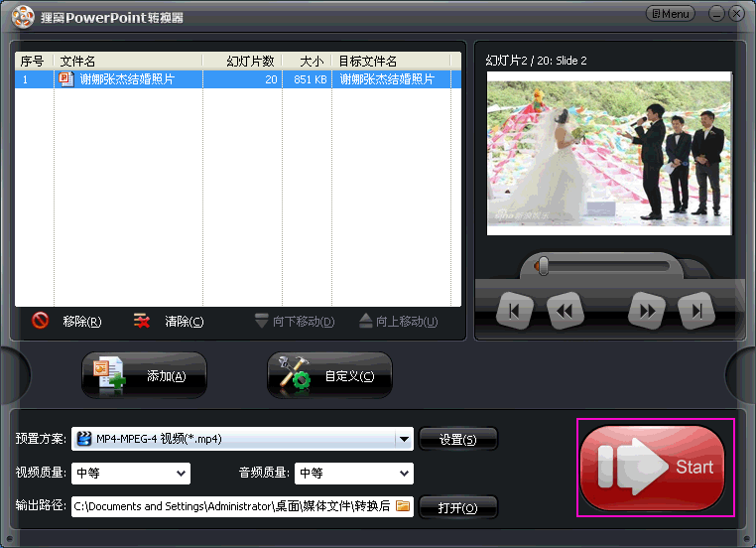Click the PowerPoint file icon in row 1
The height and width of the screenshot is (548, 756).
[x=66, y=79]
